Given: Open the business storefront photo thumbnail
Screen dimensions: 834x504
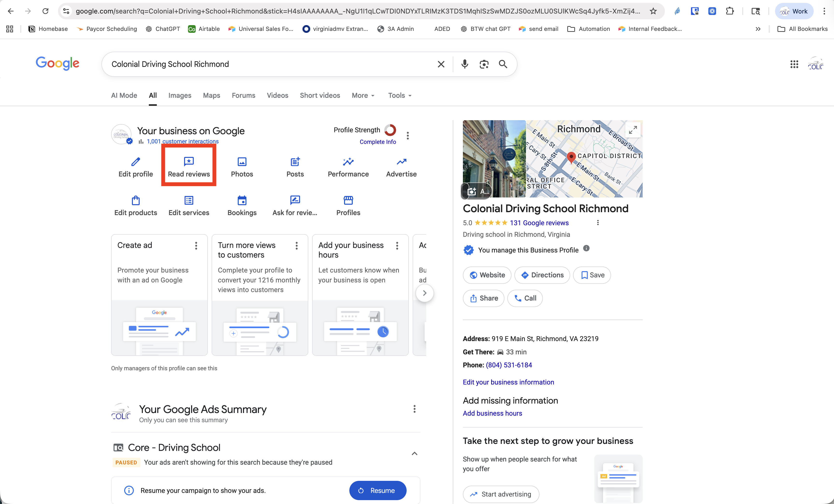Looking at the screenshot, I should 494,159.
